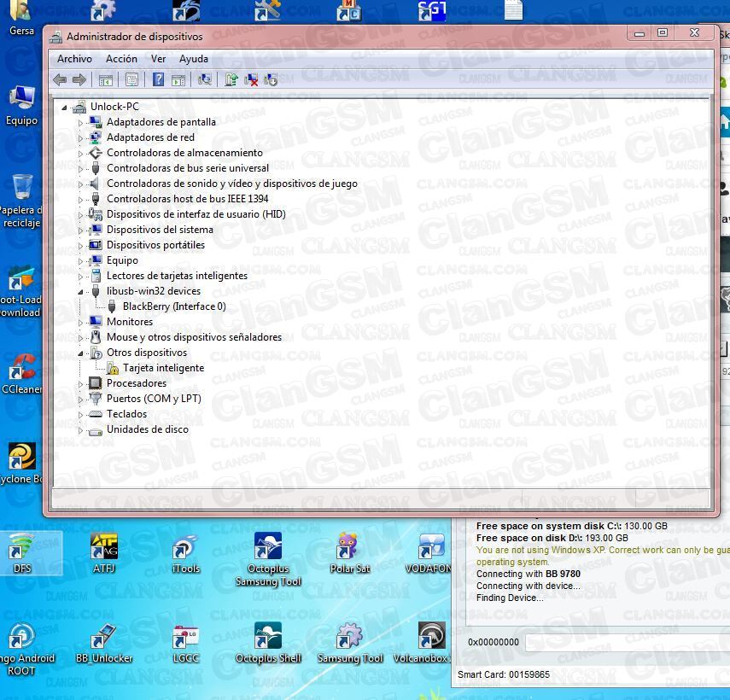This screenshot has width=730, height=700.
Task: Open the Papelera de reciclaje icon
Action: tap(21, 201)
